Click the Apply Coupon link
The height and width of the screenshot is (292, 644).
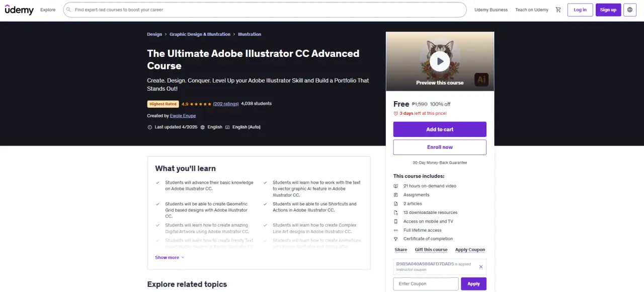pyautogui.click(x=470, y=250)
